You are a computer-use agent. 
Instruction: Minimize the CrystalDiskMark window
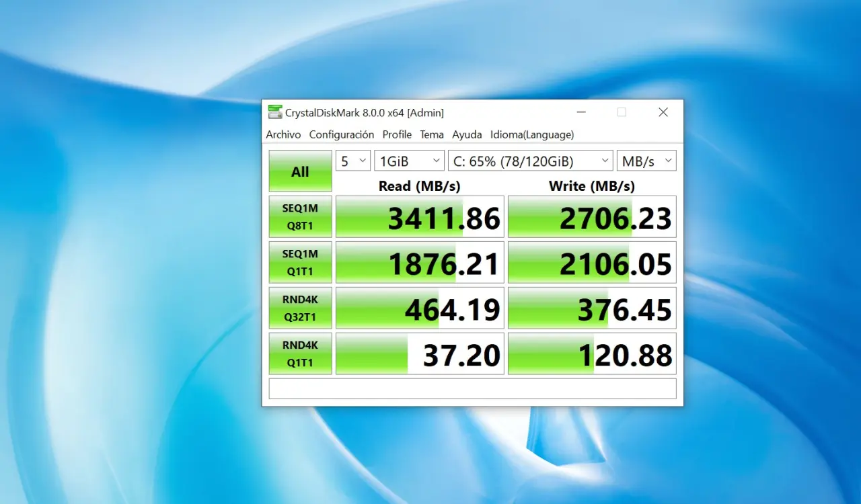pyautogui.click(x=581, y=112)
